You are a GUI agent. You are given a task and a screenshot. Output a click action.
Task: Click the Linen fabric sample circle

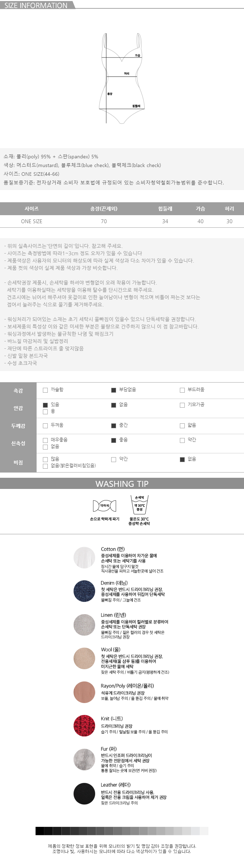[84, 625]
